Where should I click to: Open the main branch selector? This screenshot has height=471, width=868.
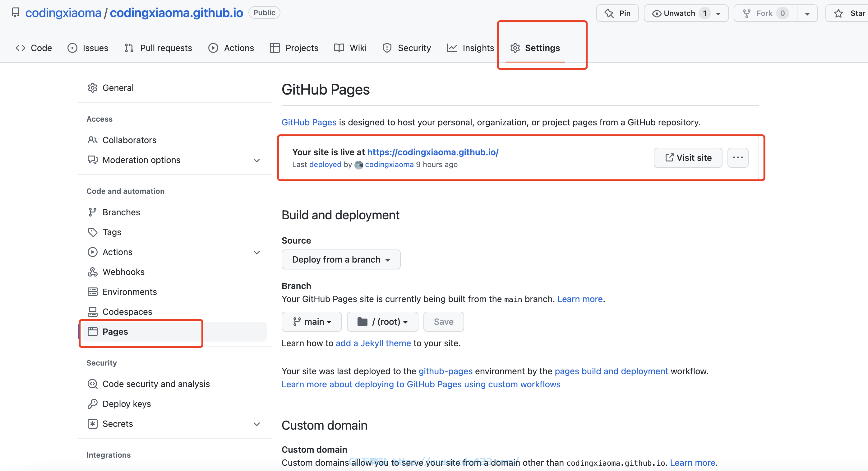(312, 322)
